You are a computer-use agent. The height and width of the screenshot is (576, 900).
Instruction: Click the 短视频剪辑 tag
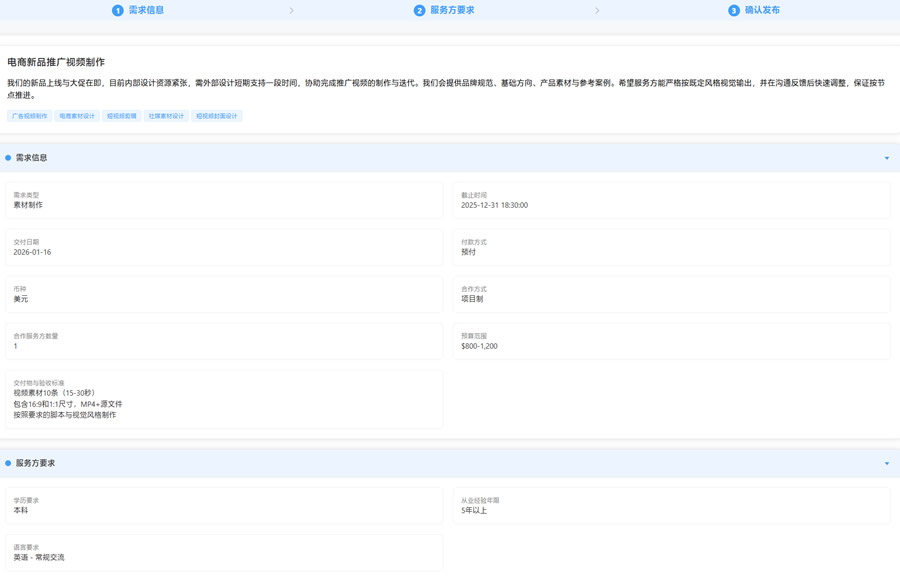pos(122,116)
